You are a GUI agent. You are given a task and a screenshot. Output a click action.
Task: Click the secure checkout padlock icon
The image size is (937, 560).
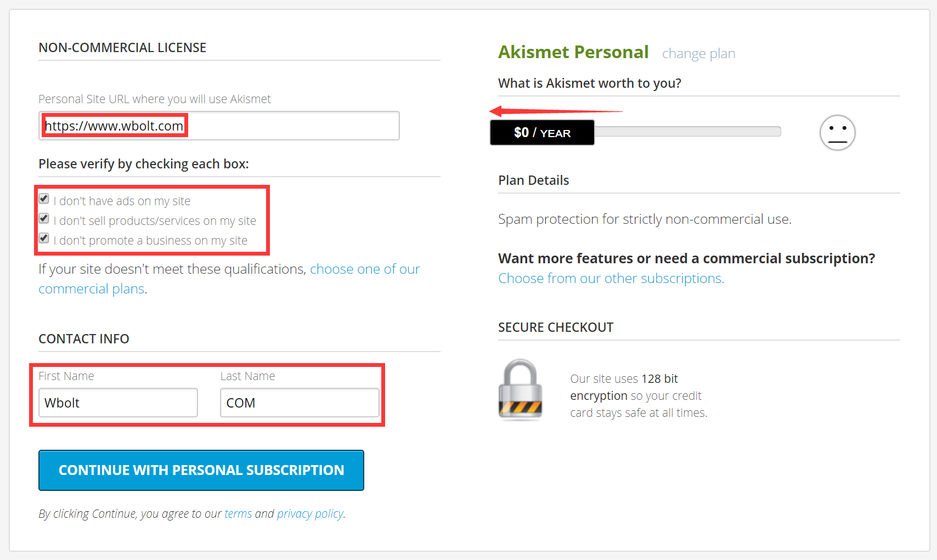tap(520, 390)
